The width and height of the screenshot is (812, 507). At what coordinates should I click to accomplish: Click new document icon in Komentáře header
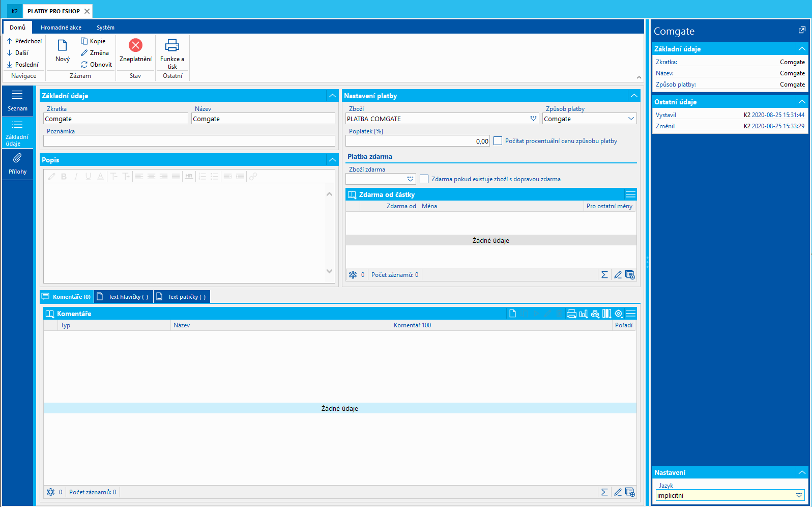coord(512,314)
